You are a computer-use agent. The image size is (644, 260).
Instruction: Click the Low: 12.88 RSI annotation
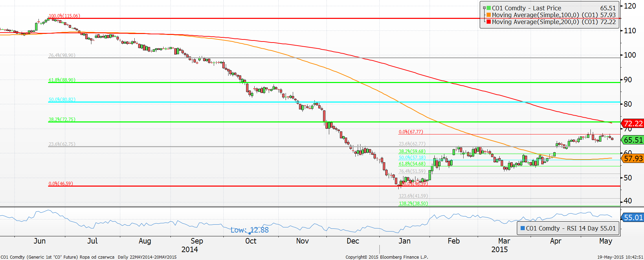[249, 230]
